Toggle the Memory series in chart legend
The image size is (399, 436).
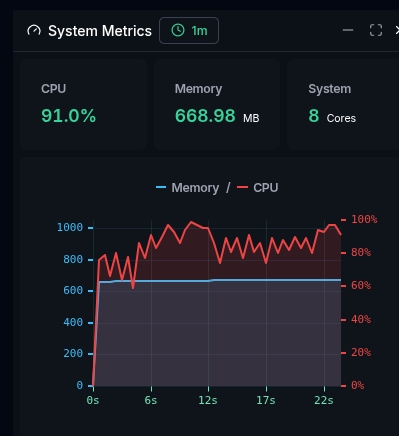point(195,188)
